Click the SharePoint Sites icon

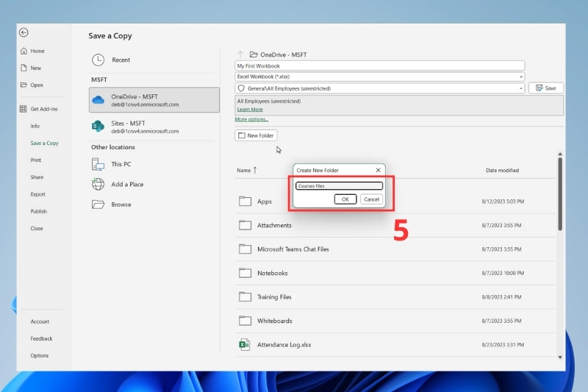[98, 126]
